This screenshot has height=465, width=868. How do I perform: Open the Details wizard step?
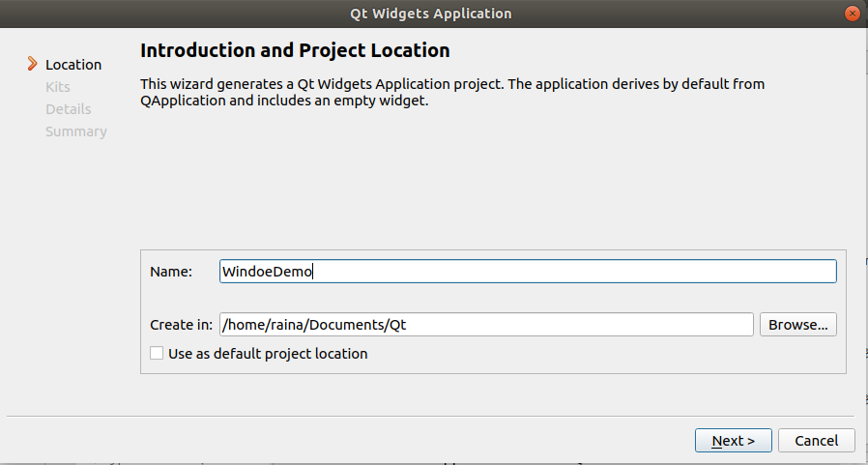point(69,109)
